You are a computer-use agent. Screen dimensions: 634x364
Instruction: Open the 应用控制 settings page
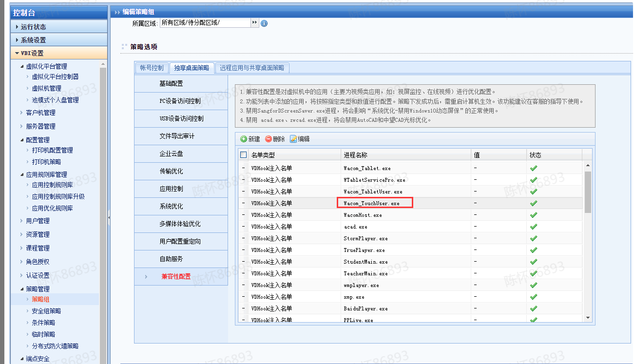(x=181, y=189)
